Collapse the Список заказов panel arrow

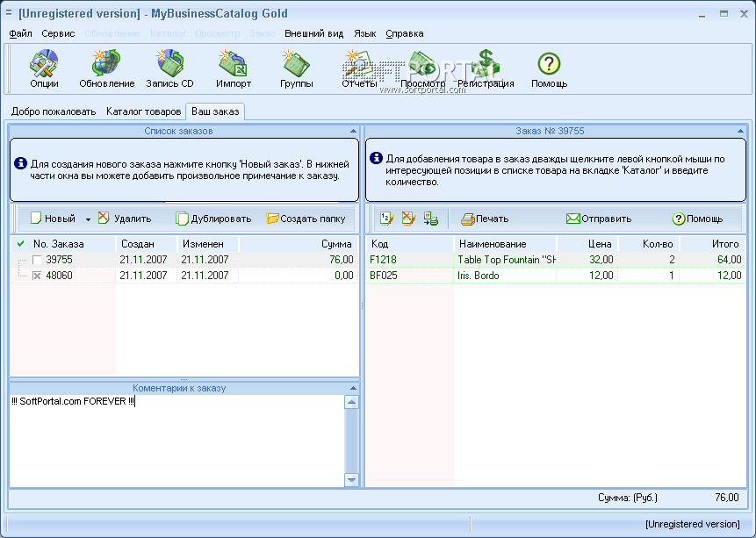pyautogui.click(x=352, y=131)
